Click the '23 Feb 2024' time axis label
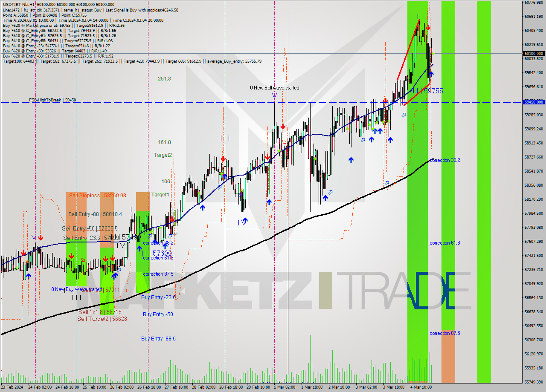Screen dimensions: 546x392 coord(12,387)
